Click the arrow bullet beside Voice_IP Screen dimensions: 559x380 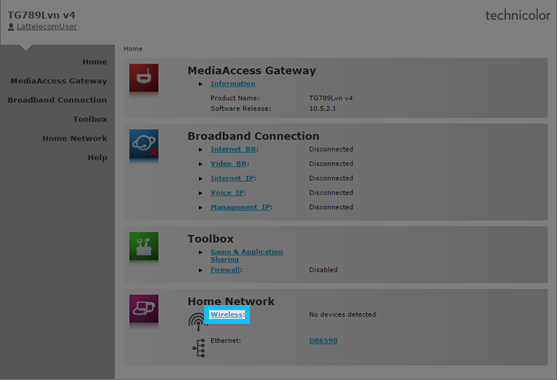tap(201, 193)
